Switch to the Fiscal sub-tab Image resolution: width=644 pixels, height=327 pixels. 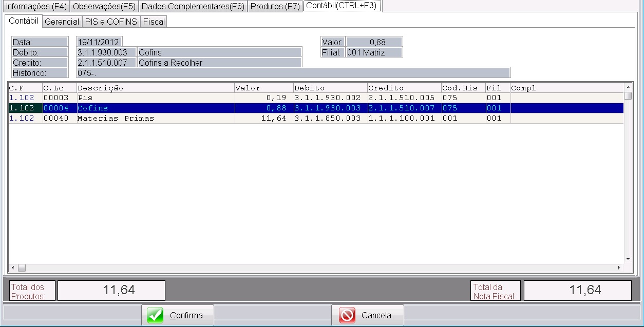154,22
